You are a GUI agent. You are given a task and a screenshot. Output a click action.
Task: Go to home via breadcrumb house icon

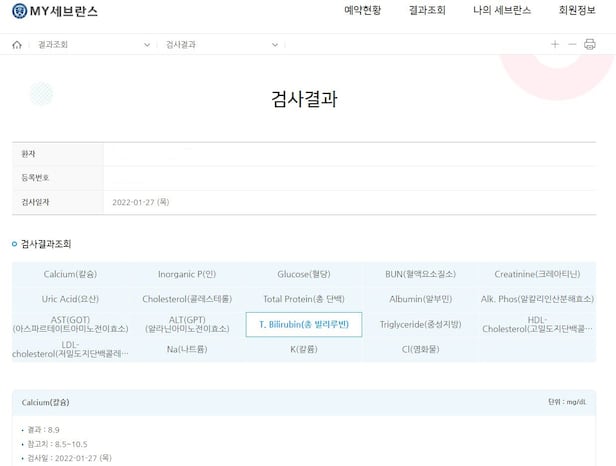click(x=17, y=45)
